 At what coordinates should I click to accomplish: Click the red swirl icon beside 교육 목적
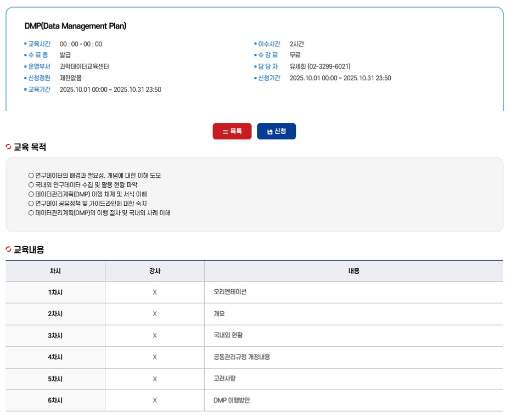click(8, 147)
